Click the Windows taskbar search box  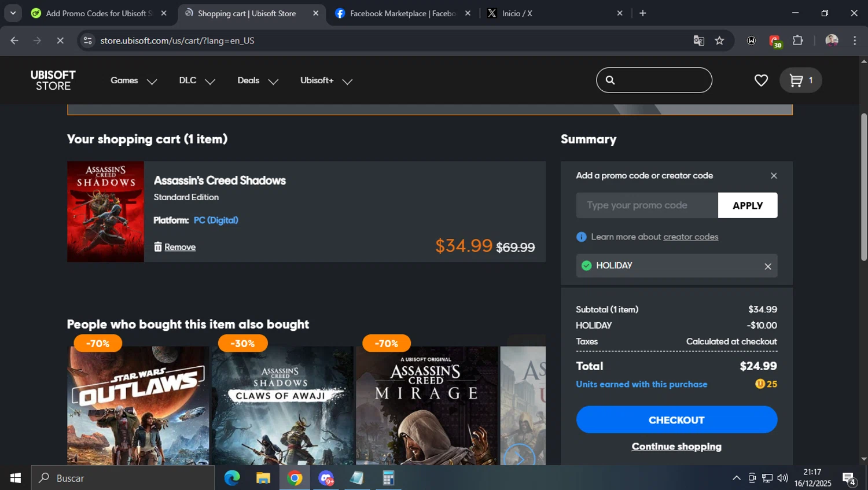pyautogui.click(x=123, y=478)
